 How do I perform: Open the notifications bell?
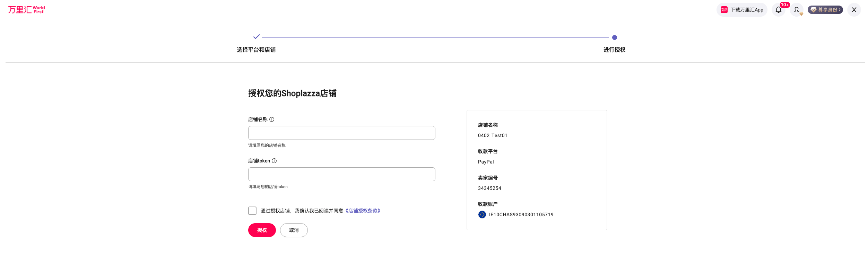click(x=778, y=10)
